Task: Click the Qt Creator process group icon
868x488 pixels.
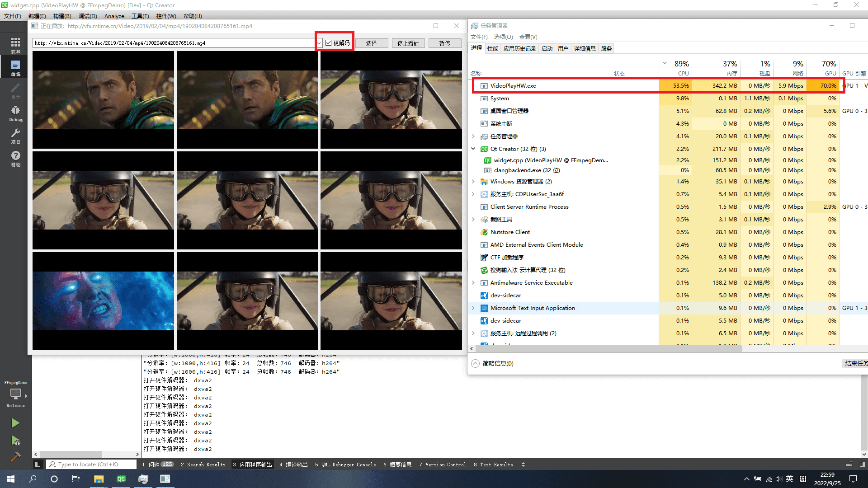Action: coord(484,149)
